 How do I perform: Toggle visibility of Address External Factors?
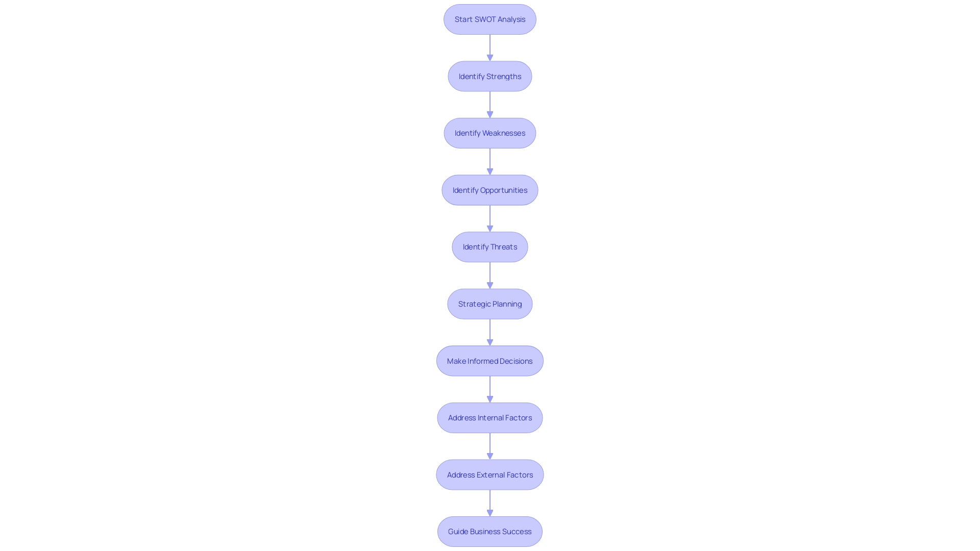click(490, 474)
